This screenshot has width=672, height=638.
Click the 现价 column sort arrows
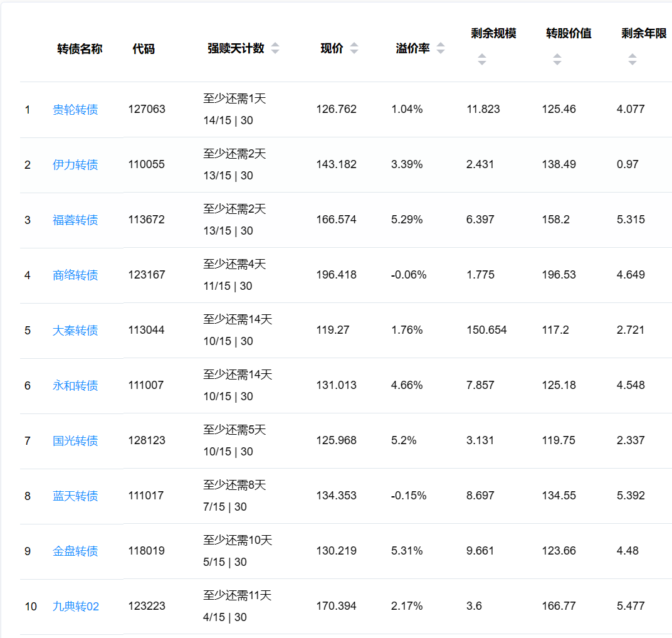point(354,49)
